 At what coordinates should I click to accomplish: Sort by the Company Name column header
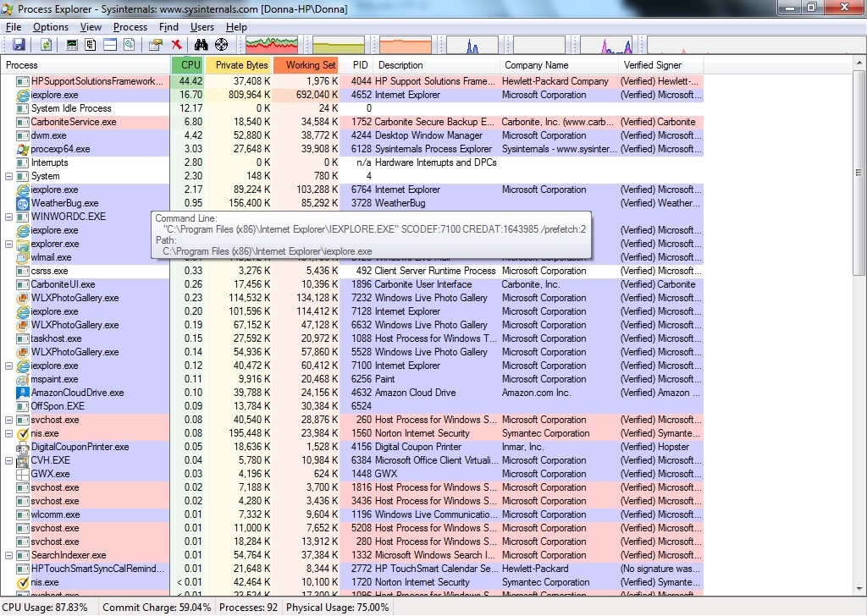pyautogui.click(x=559, y=65)
